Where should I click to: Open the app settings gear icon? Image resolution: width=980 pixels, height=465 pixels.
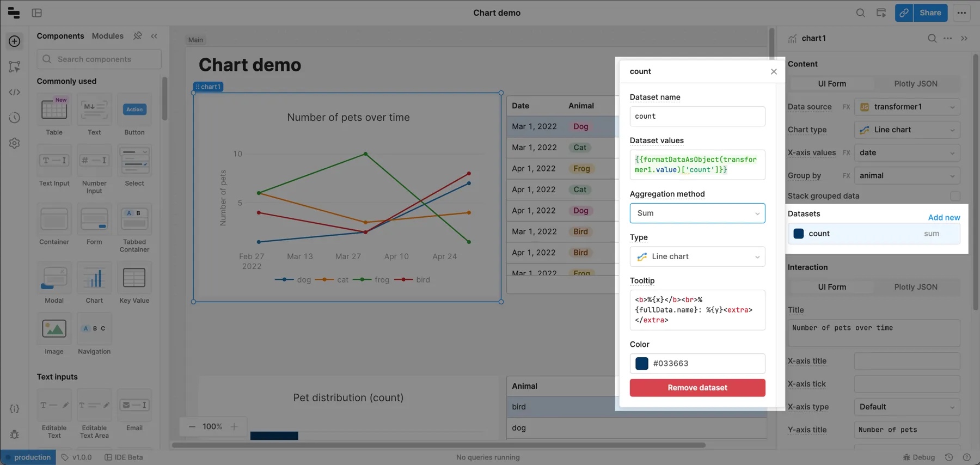pos(15,143)
